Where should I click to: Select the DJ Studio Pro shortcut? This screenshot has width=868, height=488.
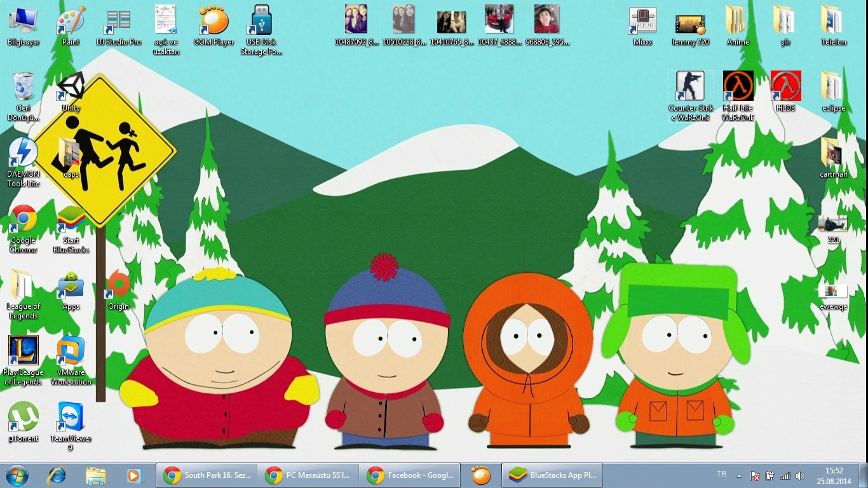(x=119, y=26)
